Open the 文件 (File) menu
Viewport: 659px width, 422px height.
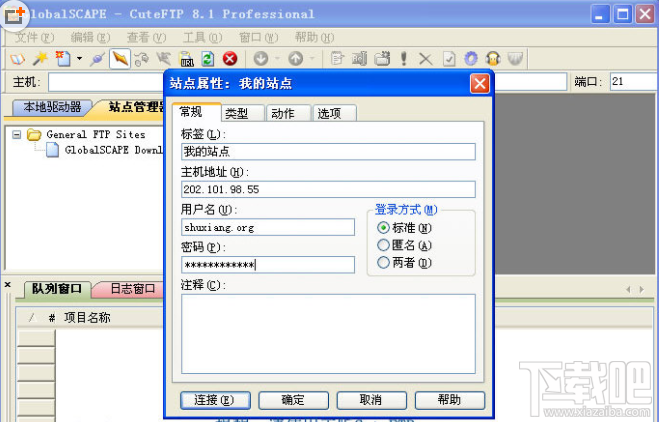[x=34, y=38]
